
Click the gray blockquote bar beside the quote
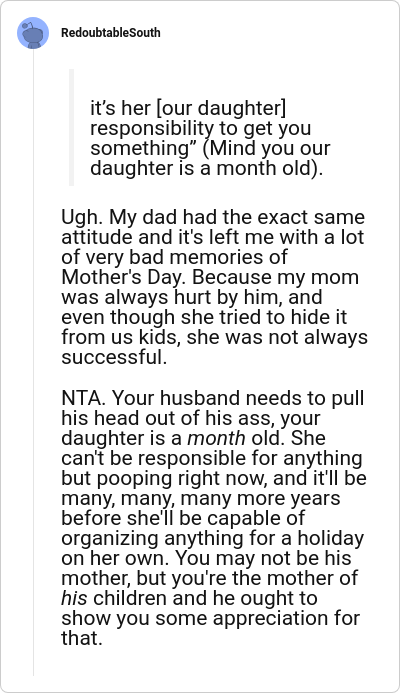(x=71, y=127)
